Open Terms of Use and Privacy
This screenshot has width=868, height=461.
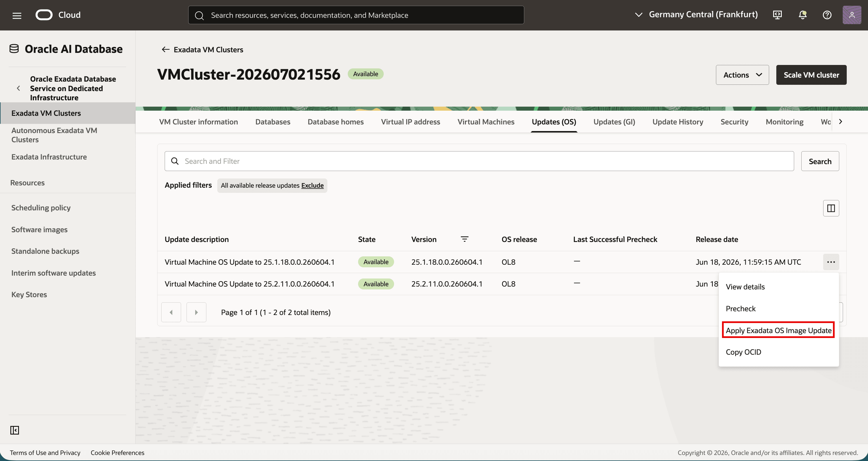pyautogui.click(x=45, y=453)
